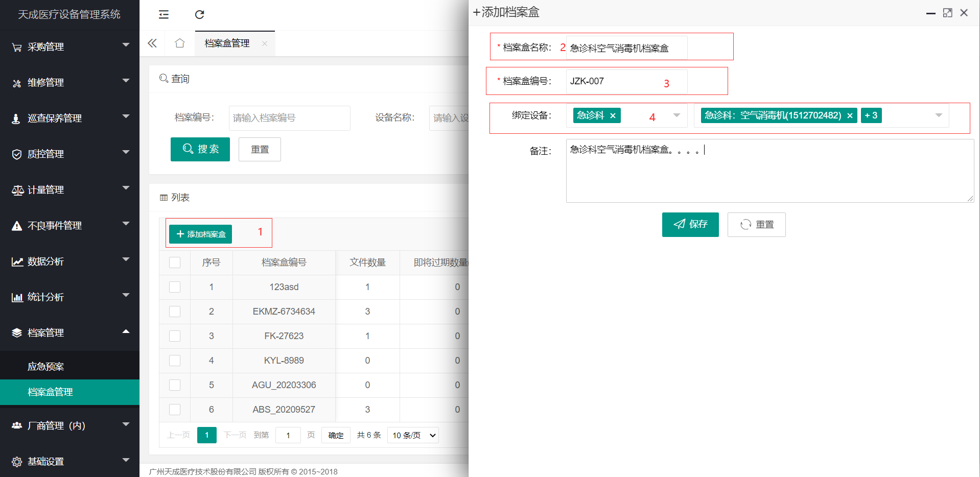980x477 pixels.
Task: Click into the 备注 textarea
Action: pyautogui.click(x=770, y=171)
